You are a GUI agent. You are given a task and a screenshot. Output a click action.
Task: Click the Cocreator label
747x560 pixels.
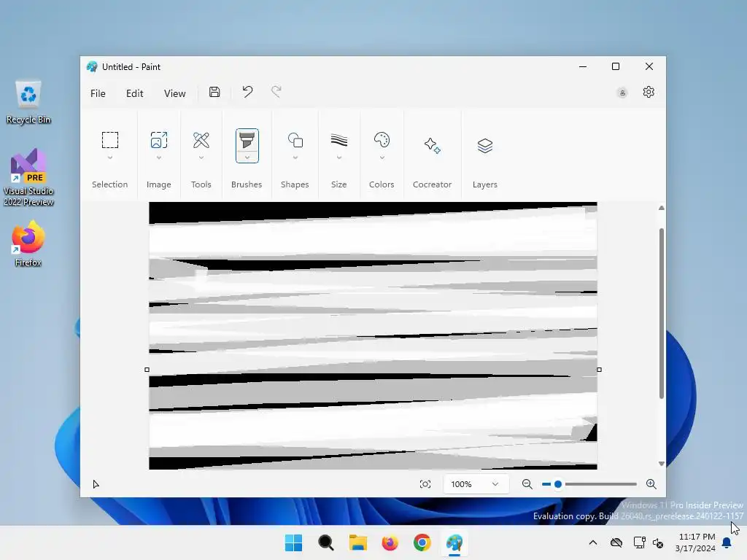point(432,184)
